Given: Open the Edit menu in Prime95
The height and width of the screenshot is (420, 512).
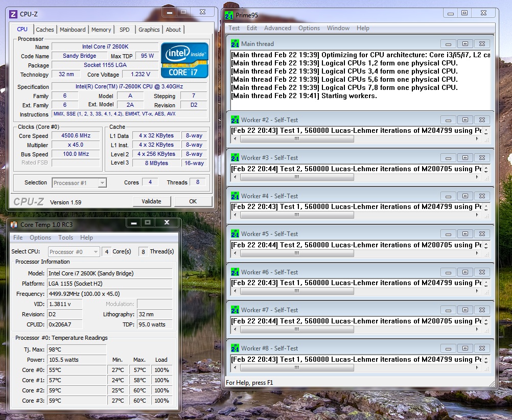Looking at the screenshot, I should pos(252,28).
